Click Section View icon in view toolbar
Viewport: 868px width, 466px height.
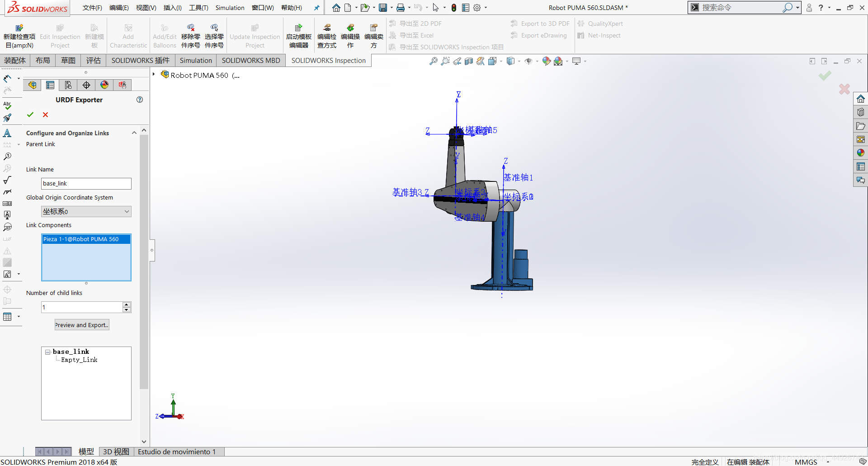(469, 61)
